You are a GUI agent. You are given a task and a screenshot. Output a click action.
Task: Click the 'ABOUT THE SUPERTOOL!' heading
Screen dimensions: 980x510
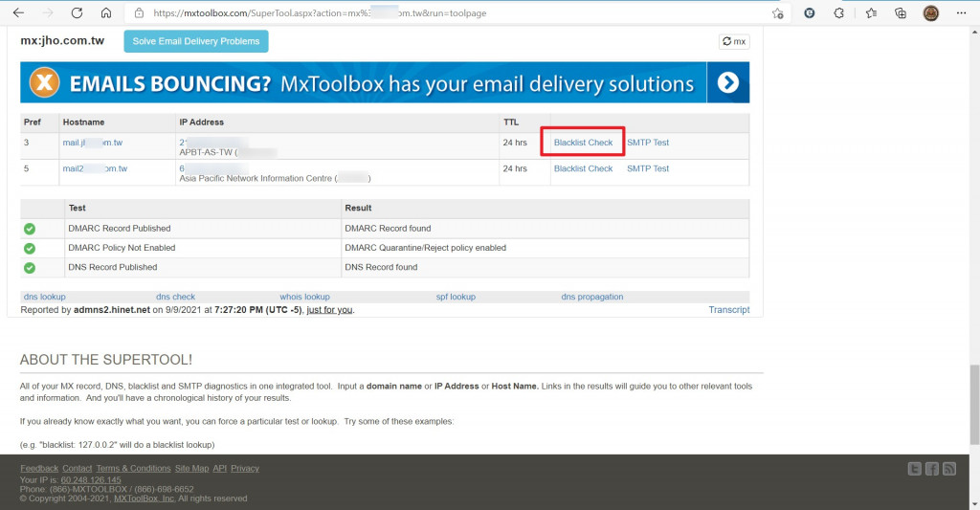105,360
